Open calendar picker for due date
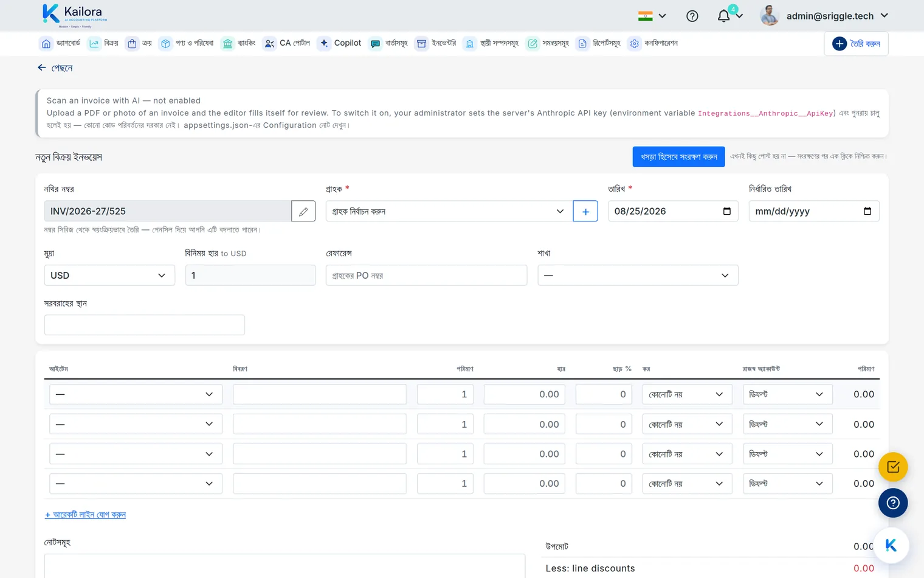 coord(867,211)
